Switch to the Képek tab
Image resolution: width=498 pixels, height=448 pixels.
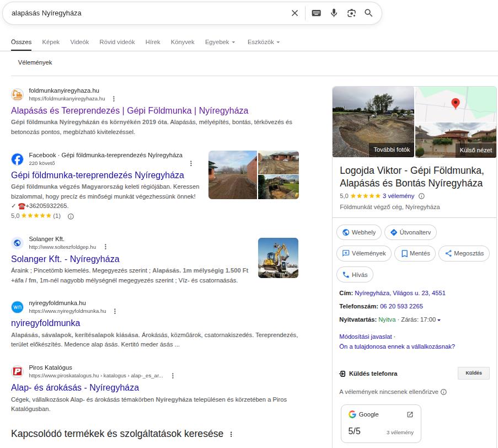tap(50, 42)
